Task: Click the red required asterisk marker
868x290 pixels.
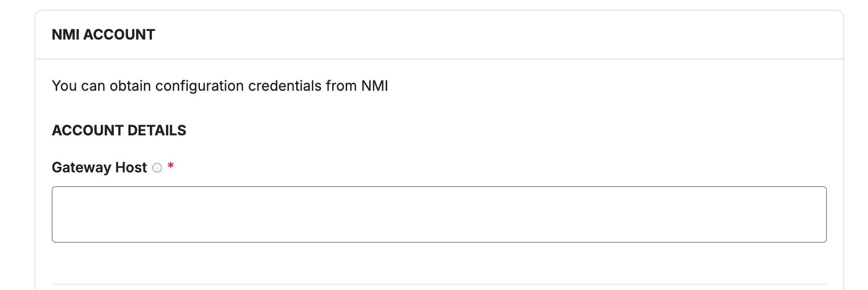Action: click(171, 166)
